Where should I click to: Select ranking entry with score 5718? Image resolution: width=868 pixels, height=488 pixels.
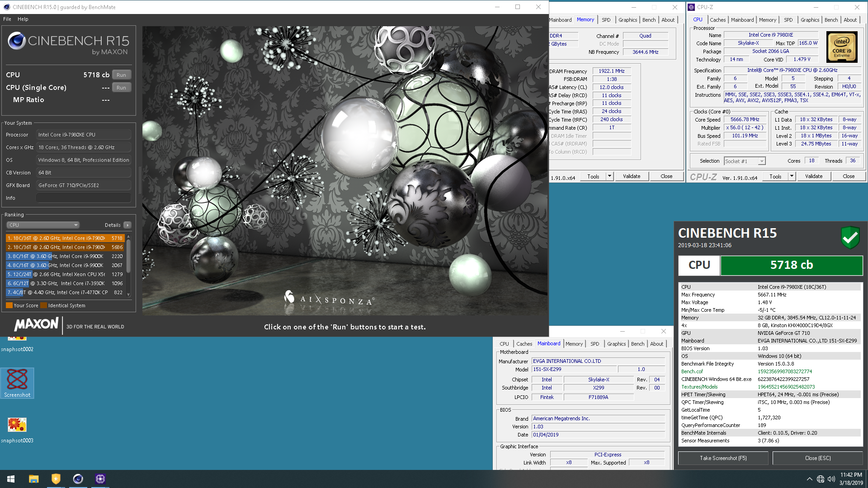pos(65,238)
